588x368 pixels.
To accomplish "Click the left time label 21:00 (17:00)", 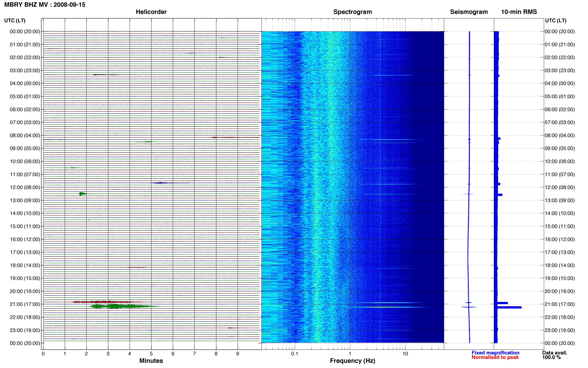I will [25, 304].
